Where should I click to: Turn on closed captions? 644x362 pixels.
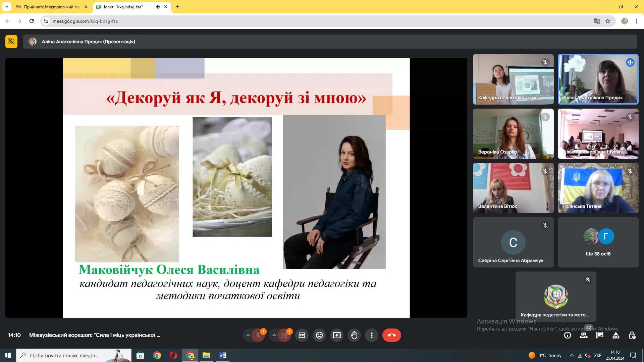(302, 335)
